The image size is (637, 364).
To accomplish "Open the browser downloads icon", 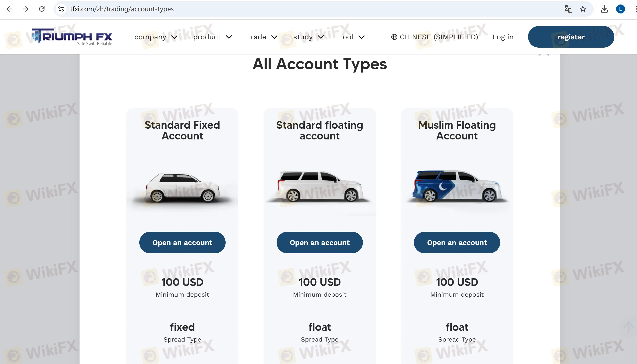I will click(604, 9).
